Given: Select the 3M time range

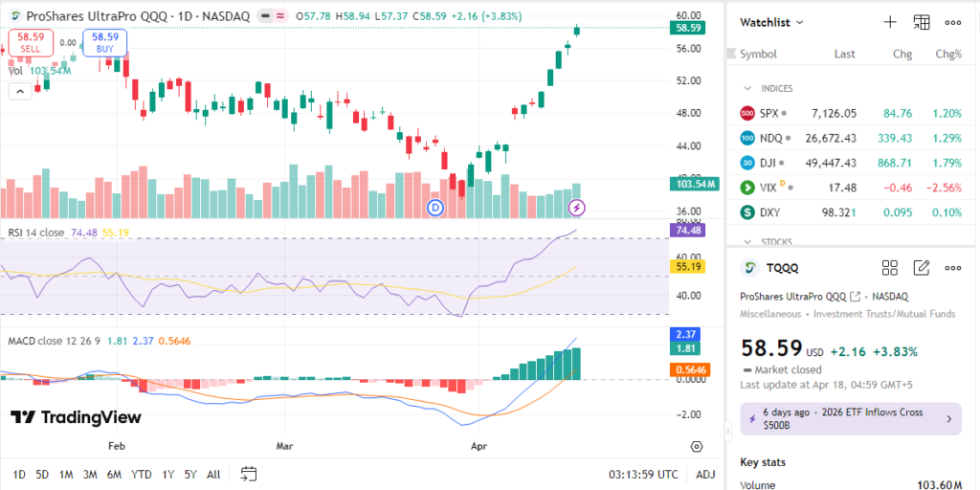Looking at the screenshot, I should pyautogui.click(x=90, y=475).
